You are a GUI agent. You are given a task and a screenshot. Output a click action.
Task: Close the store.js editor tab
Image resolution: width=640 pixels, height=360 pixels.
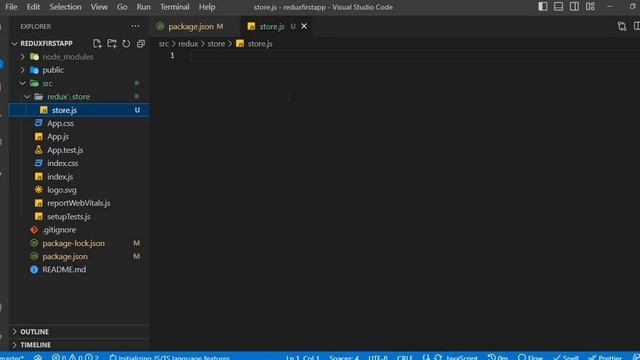(x=304, y=26)
